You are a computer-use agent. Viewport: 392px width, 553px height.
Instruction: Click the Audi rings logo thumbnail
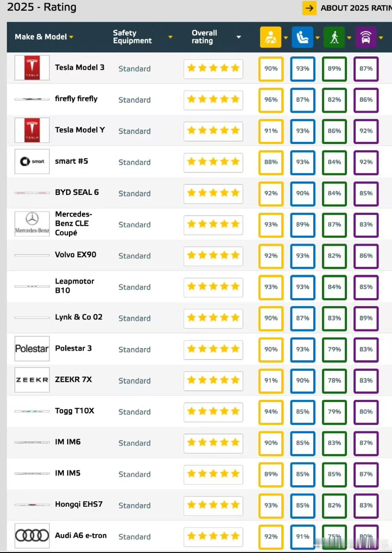point(32,536)
